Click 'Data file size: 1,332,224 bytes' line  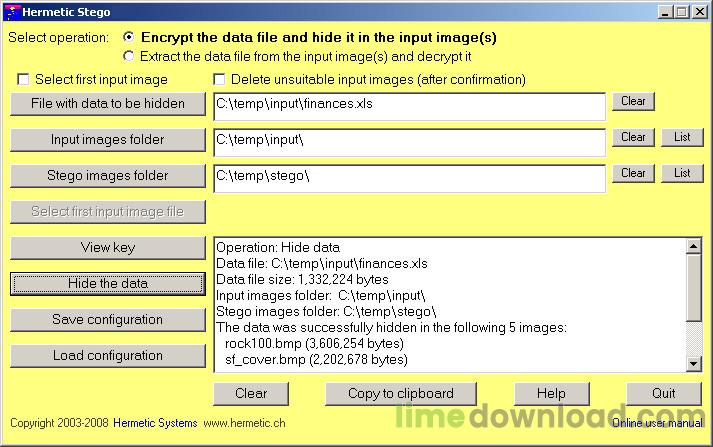pyautogui.click(x=302, y=279)
